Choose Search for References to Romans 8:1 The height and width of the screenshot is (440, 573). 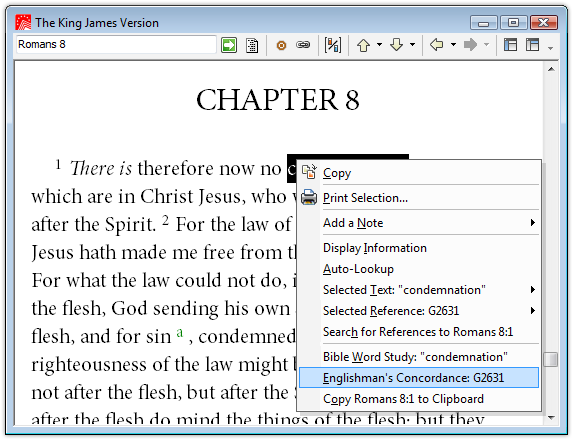(419, 332)
